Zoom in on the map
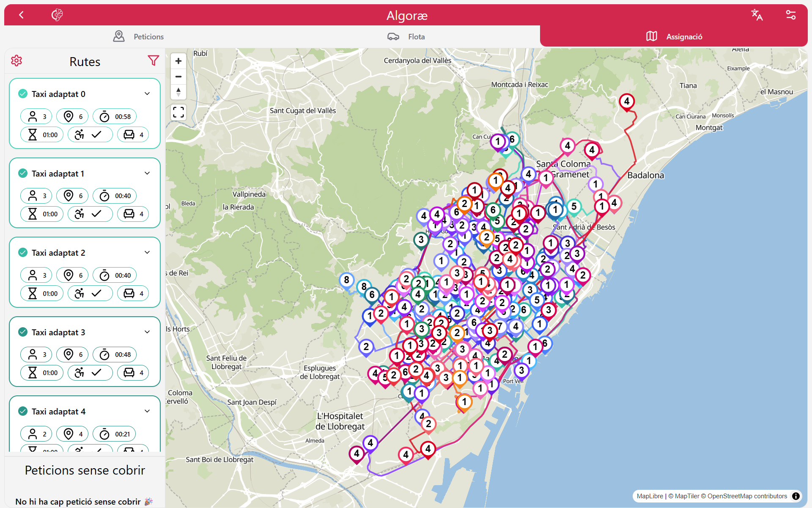Image resolution: width=812 pixels, height=508 pixels. click(x=178, y=61)
